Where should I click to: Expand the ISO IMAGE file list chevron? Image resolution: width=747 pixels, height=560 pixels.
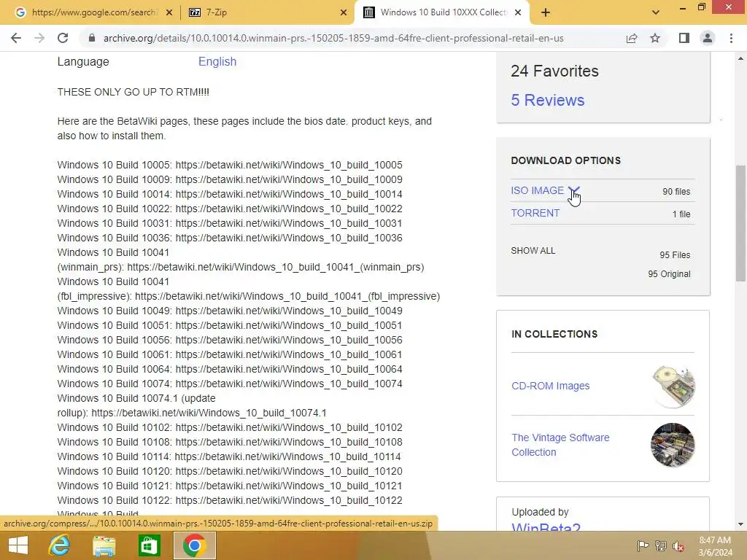click(x=573, y=190)
